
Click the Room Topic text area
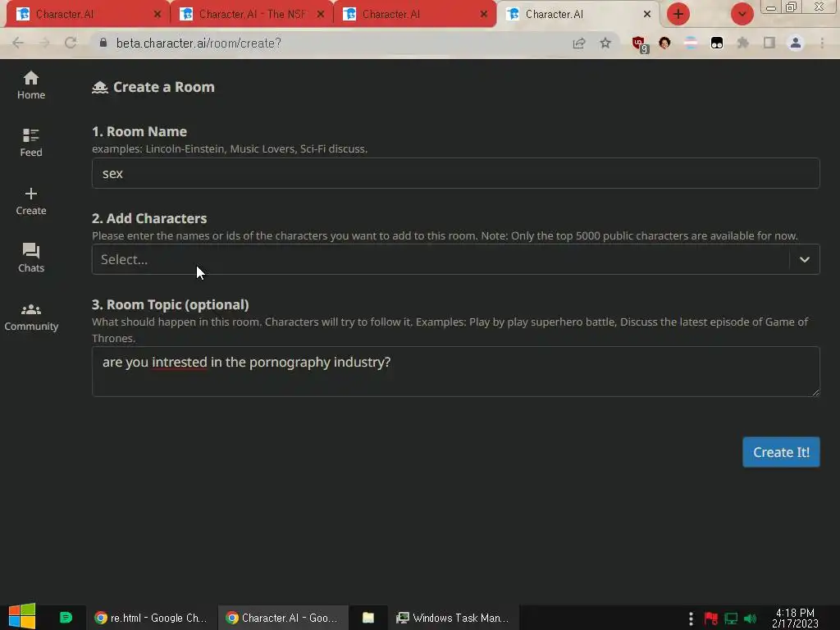click(455, 372)
